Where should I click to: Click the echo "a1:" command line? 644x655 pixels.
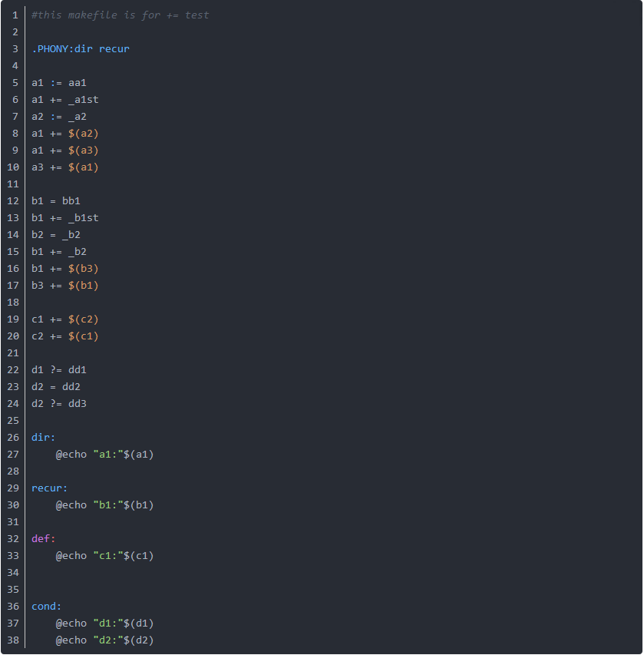tap(104, 454)
